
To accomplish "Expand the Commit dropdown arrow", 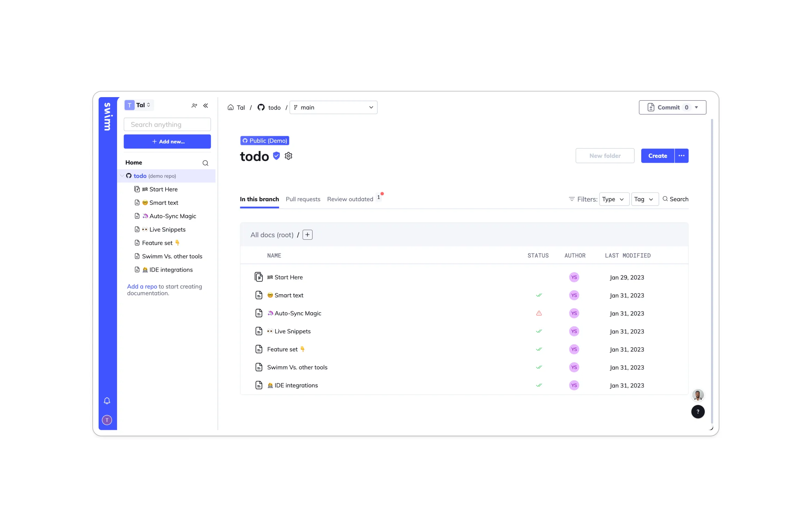I will [696, 108].
